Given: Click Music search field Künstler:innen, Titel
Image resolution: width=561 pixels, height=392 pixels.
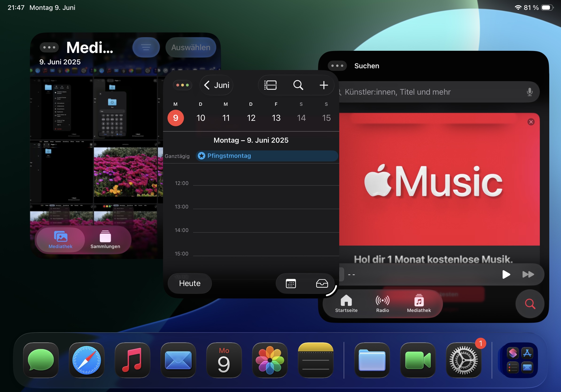Looking at the screenshot, I should (439, 92).
